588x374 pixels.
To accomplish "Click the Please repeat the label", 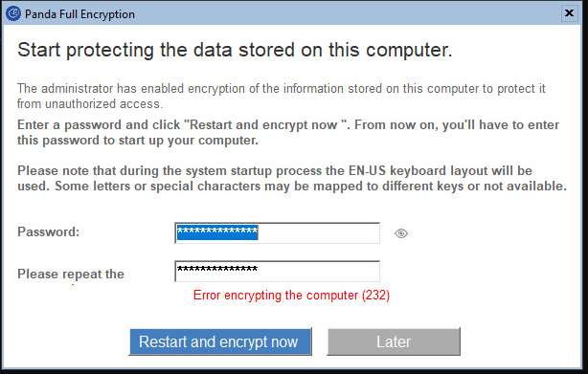I will tap(71, 274).
